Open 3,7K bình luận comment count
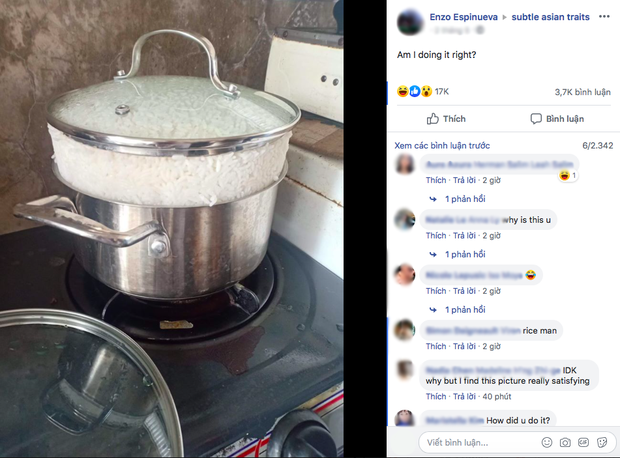Viewport: 620px width, 458px height. click(x=582, y=92)
